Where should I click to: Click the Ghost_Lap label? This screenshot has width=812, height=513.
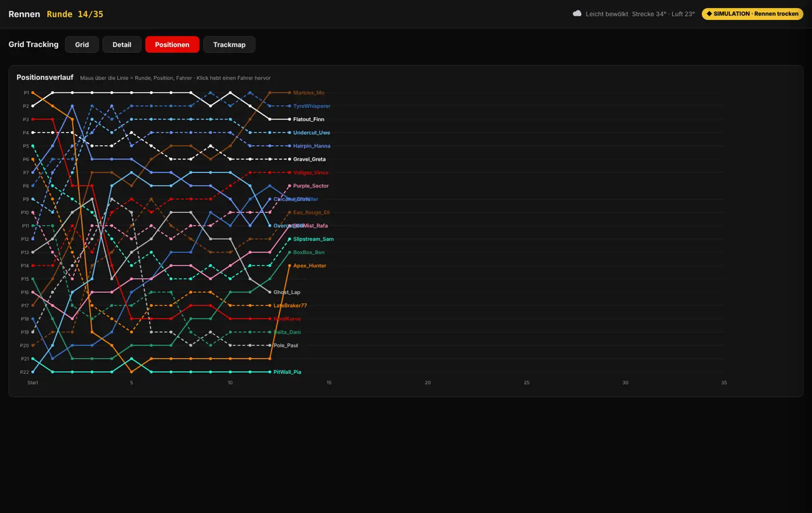287,292
